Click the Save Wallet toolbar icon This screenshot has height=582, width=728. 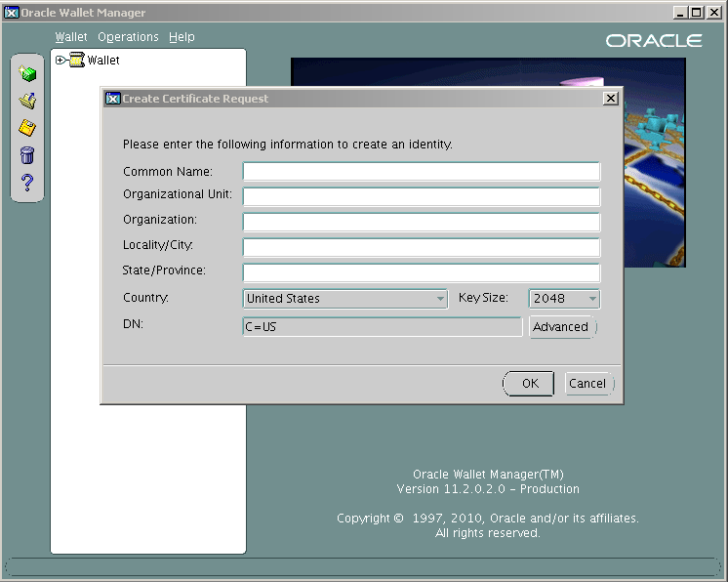(27, 128)
